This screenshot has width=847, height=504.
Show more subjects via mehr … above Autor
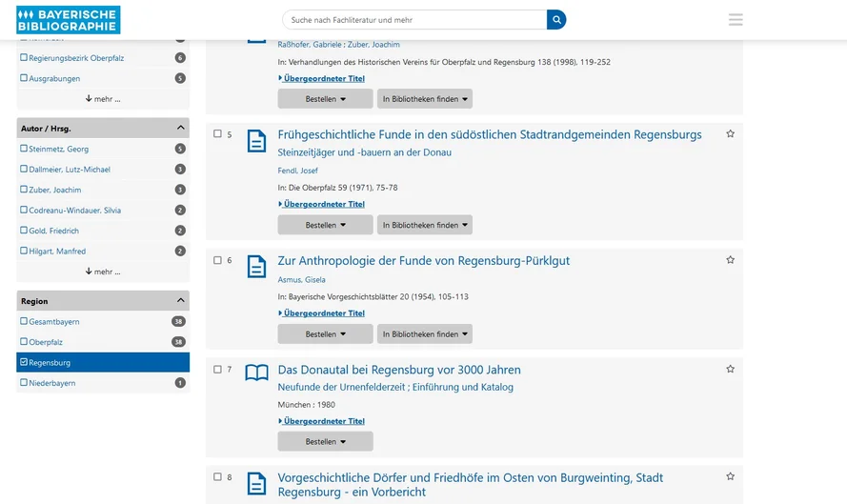point(103,99)
